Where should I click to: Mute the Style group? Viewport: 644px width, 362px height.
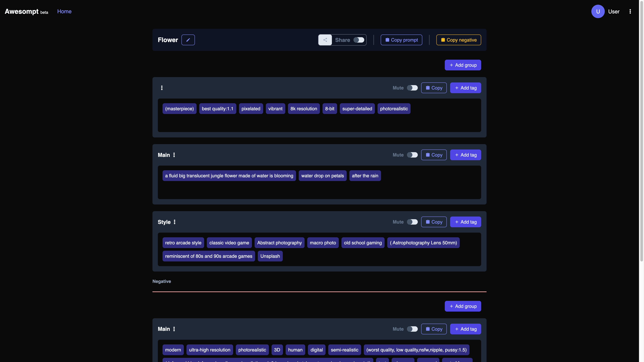coord(412,222)
